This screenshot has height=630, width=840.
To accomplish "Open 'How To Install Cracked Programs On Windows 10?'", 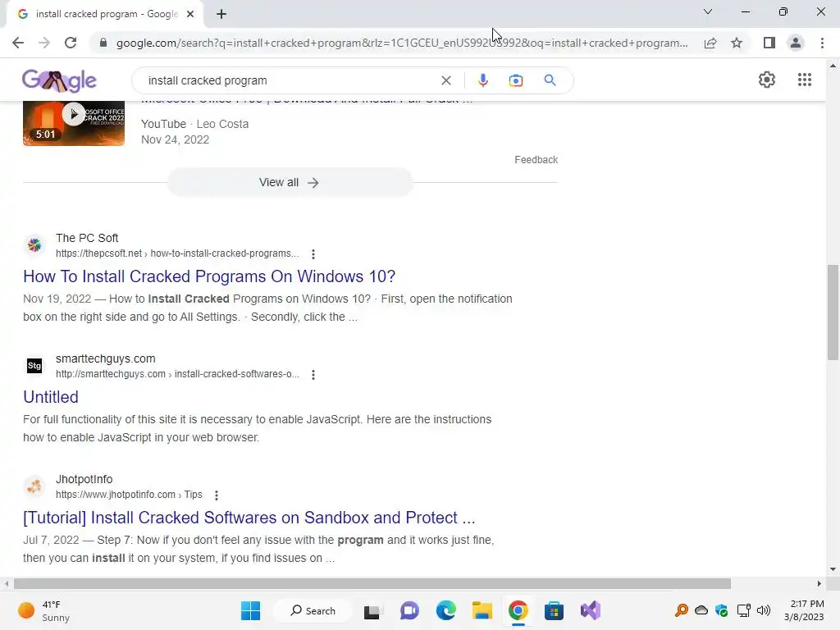I will (x=209, y=276).
